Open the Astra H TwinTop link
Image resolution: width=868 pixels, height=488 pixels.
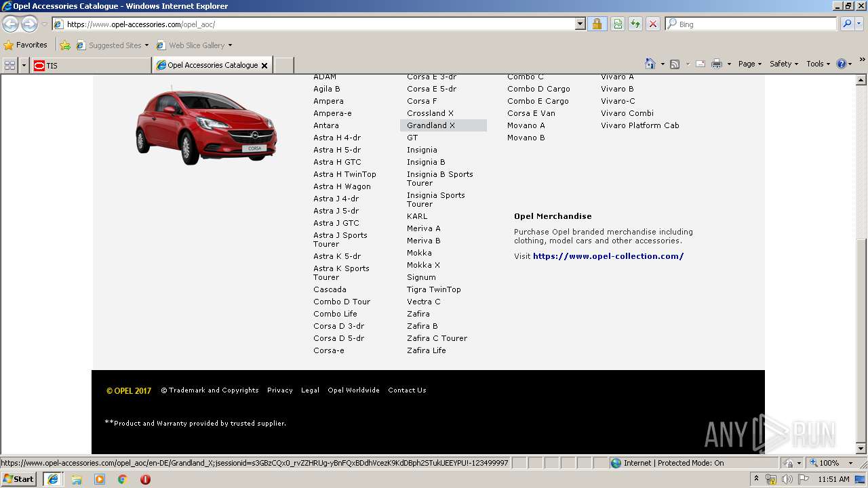(344, 174)
